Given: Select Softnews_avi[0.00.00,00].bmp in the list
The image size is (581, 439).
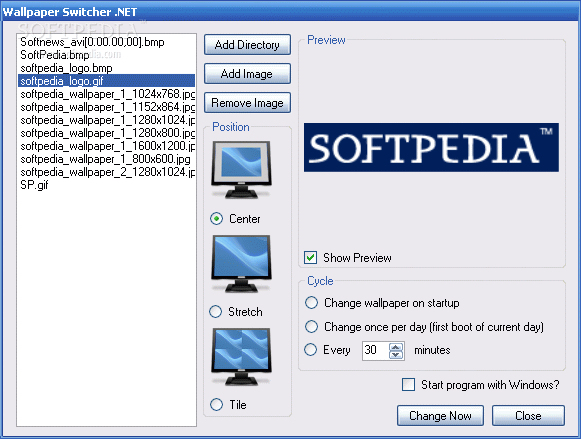Looking at the screenshot, I should (x=106, y=42).
